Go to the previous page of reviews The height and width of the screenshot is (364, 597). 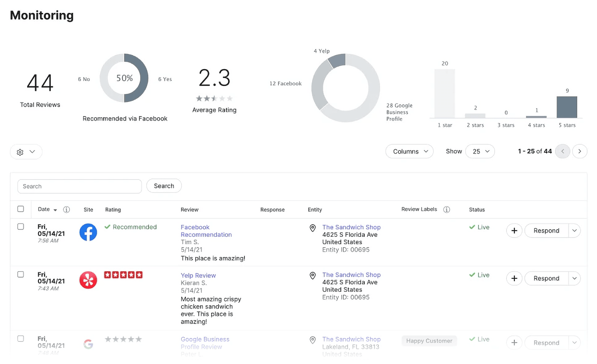point(562,151)
